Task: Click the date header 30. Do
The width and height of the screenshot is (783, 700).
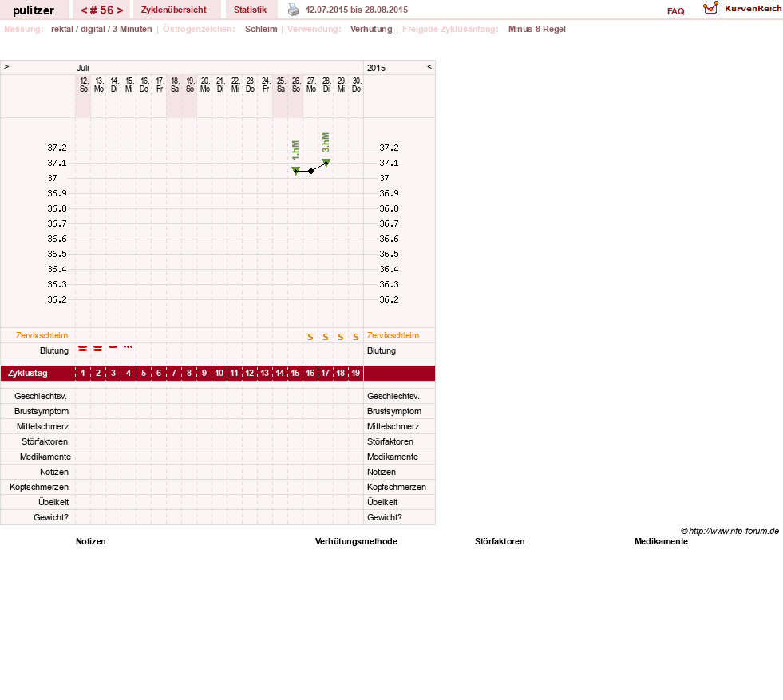Action: coord(357,85)
